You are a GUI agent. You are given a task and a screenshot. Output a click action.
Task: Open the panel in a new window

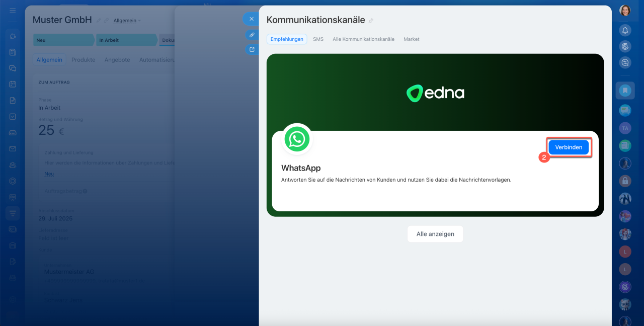point(251,49)
